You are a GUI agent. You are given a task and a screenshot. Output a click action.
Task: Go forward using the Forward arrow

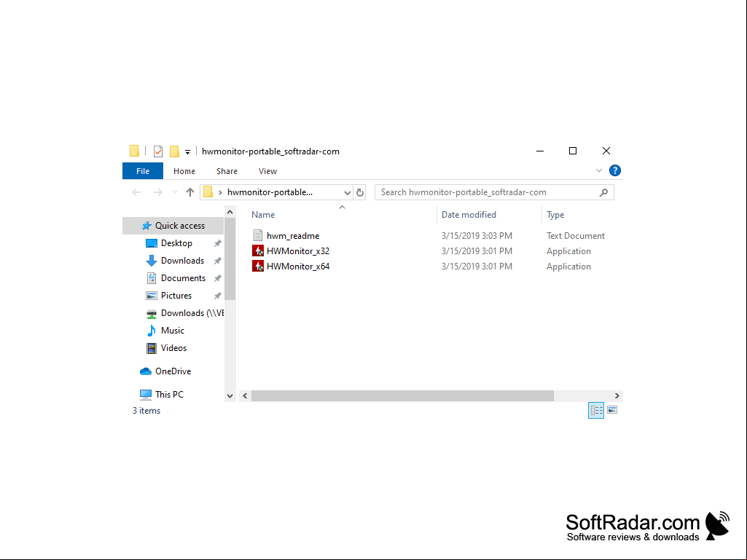click(157, 192)
